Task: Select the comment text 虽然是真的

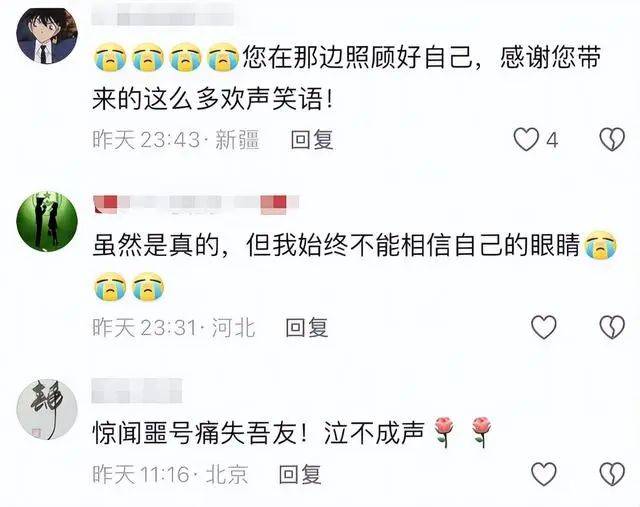Action: coord(157,246)
